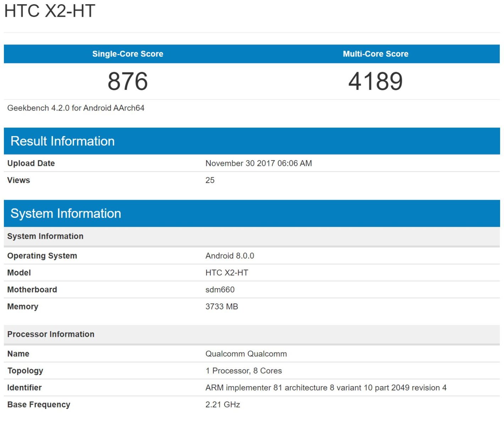This screenshot has height=421, width=504.
Task: Click the gray System Information subheading row
Action: pyautogui.click(x=45, y=236)
